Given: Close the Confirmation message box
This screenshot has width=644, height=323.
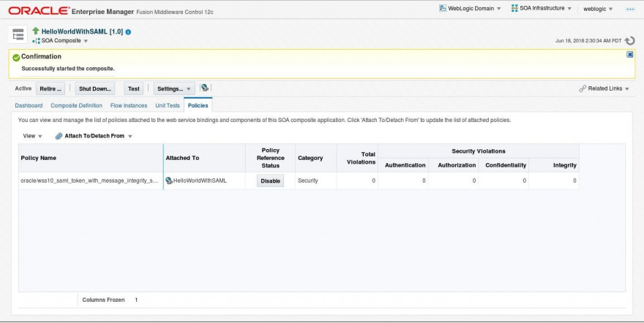Looking at the screenshot, I should click(629, 55).
